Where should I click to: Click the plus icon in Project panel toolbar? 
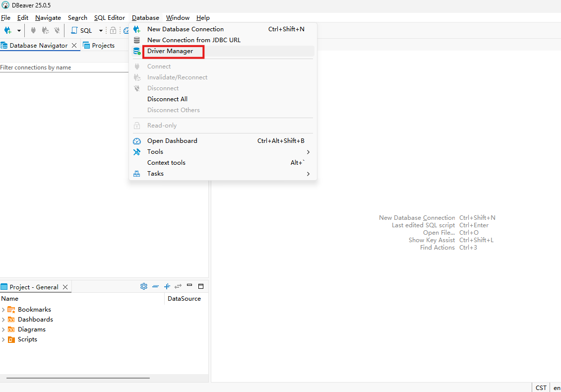[167, 286]
